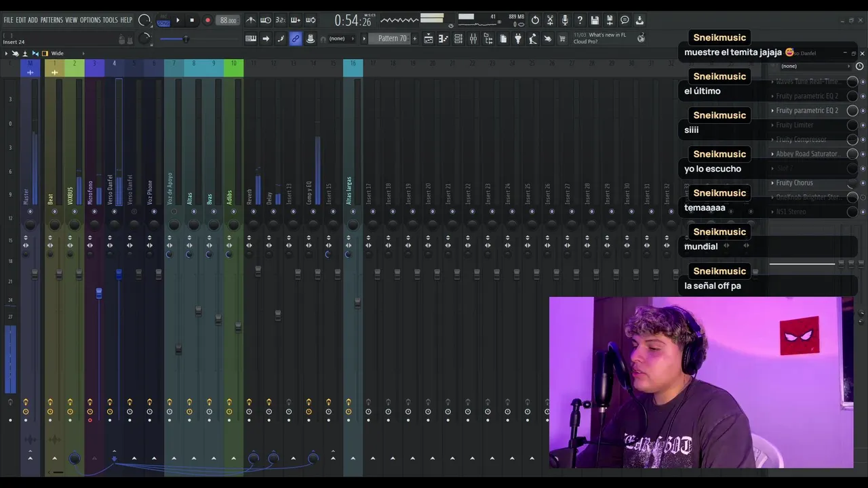Open the audio editor scissors icon

(x=550, y=20)
